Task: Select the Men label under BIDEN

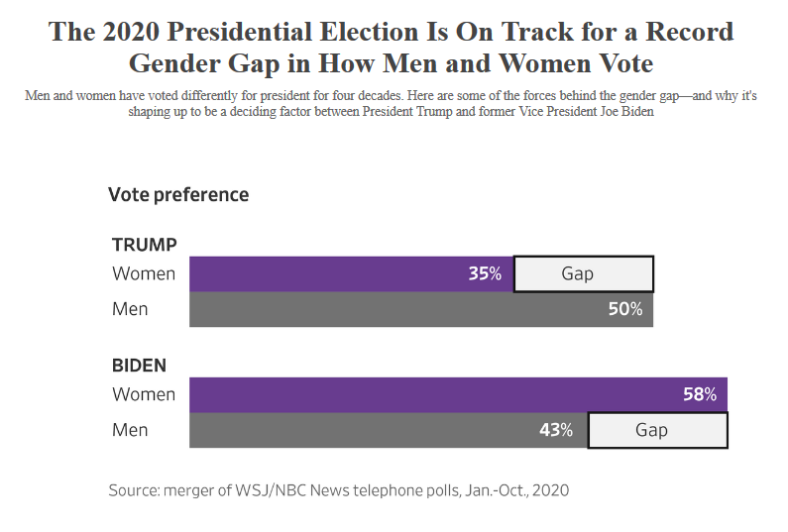Action: [x=130, y=430]
